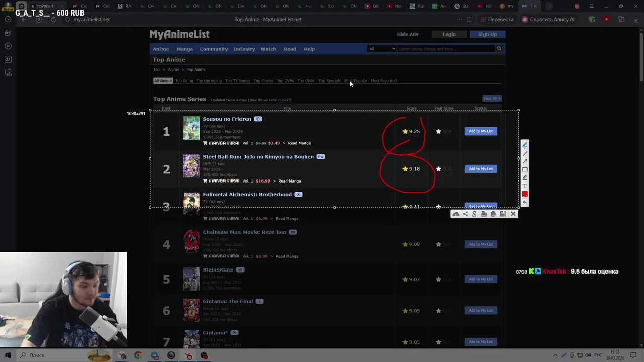The height and width of the screenshot is (362, 644).
Task: Select the Lightshot rectangle tool
Action: [x=525, y=169]
